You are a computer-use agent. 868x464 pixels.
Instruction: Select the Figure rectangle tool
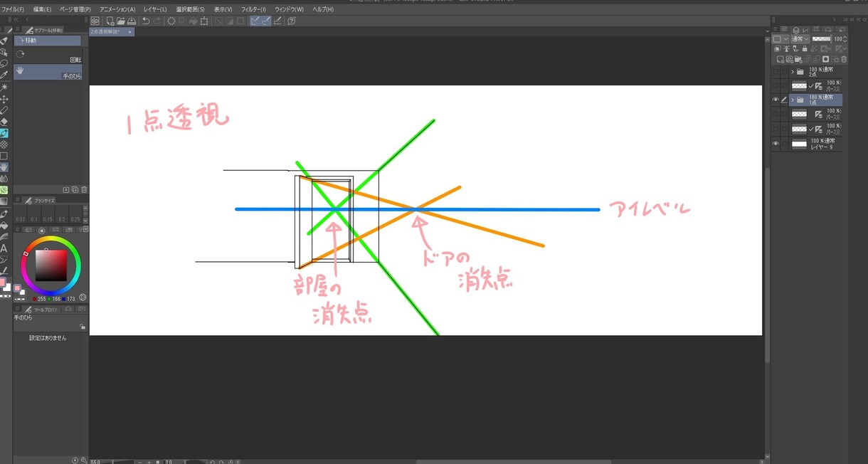pyautogui.click(x=4, y=155)
